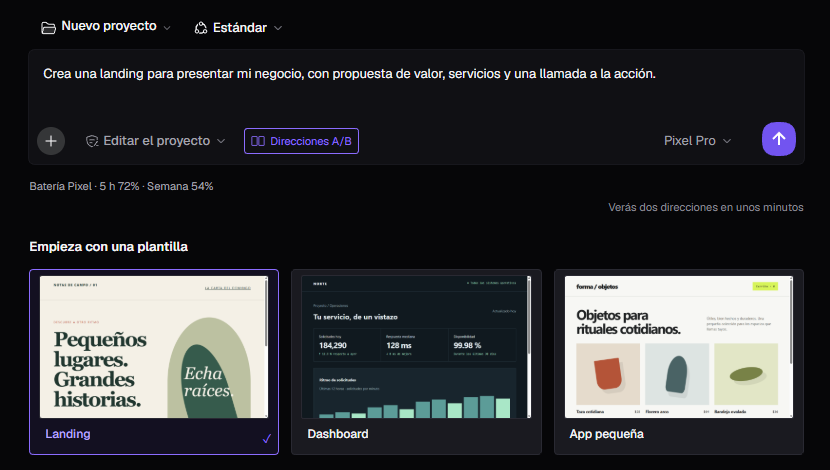Click the checkmark on the Landing card
Image resolution: width=830 pixels, height=470 pixels.
[267, 438]
